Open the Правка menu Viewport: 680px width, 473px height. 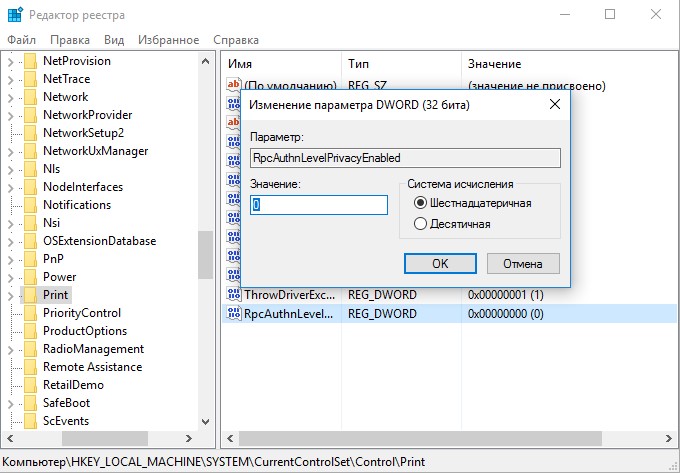[70, 40]
